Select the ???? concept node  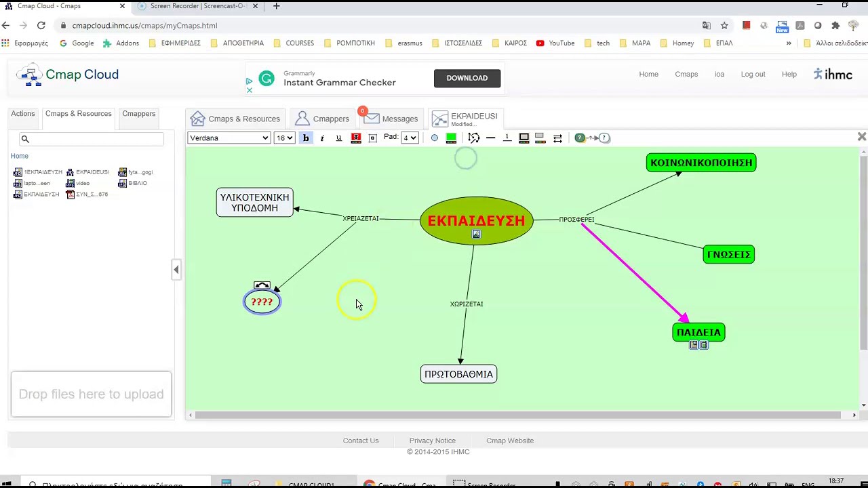pyautogui.click(x=262, y=302)
